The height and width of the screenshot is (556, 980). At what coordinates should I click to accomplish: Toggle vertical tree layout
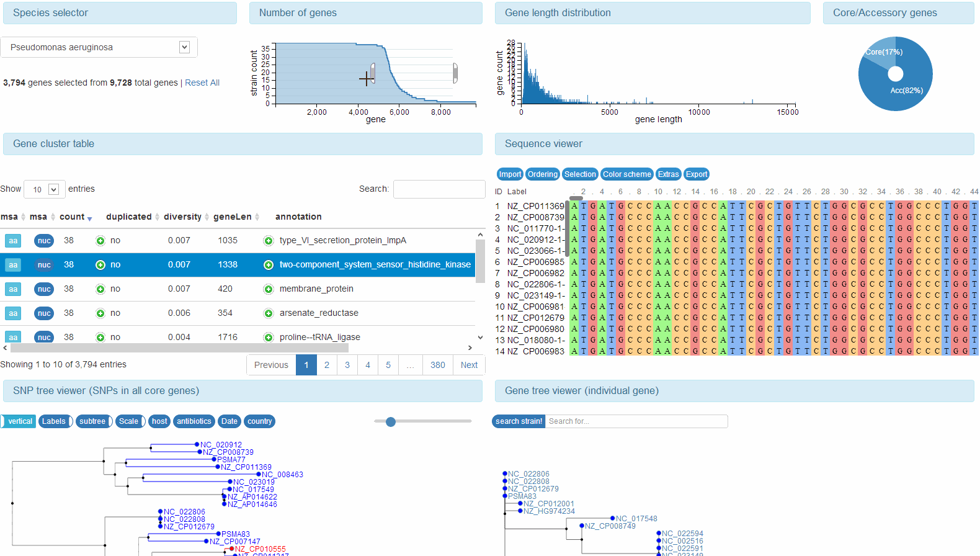19,421
